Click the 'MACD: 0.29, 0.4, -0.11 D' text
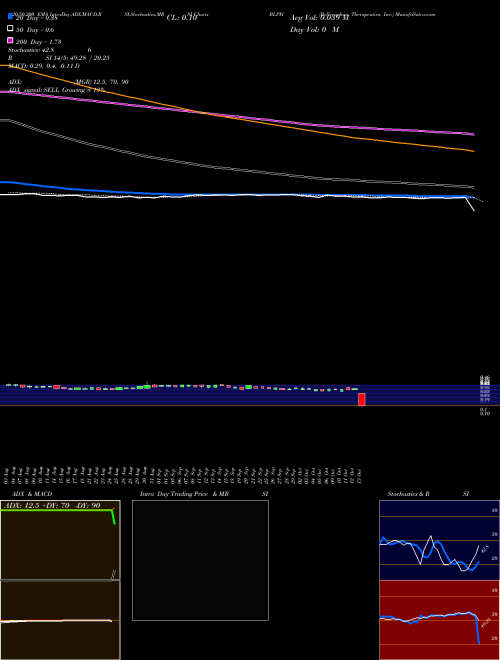 pos(44,66)
